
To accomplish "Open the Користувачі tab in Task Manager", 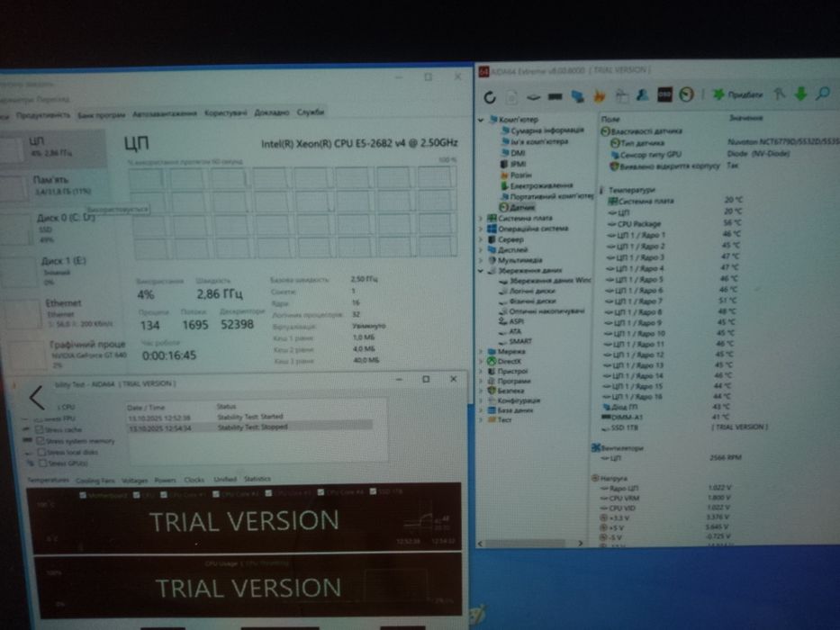I will [226, 113].
